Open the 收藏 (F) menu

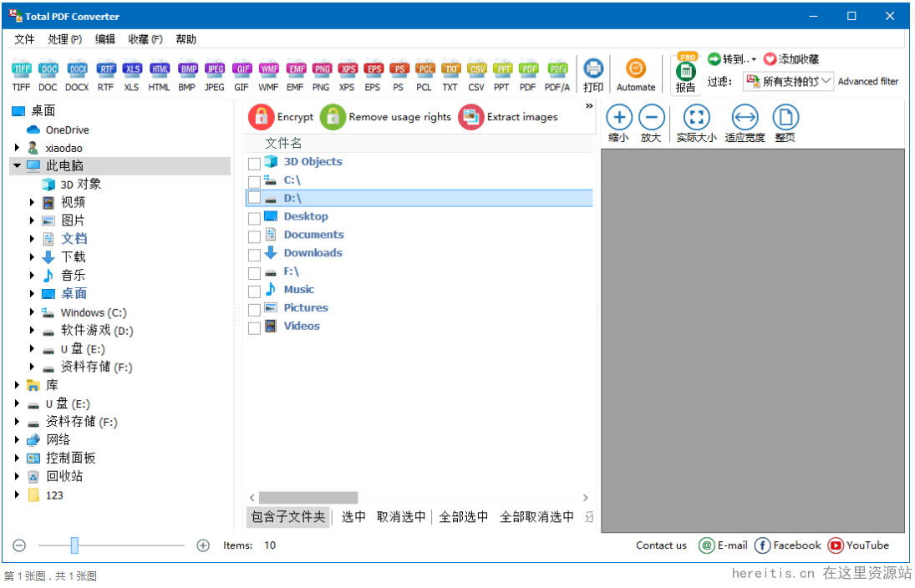pos(145,39)
